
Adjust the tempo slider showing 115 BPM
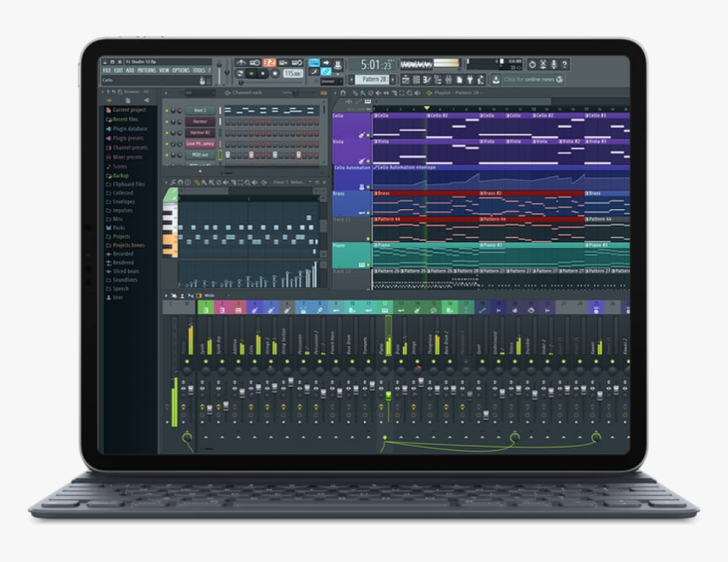coord(292,73)
